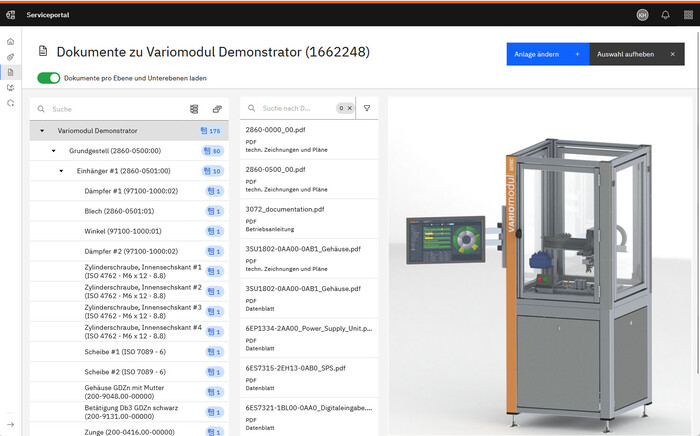Image resolution: width=700 pixels, height=436 pixels.
Task: Select Zylinderschraube, Innensechskant #3 row
Action: click(x=129, y=311)
